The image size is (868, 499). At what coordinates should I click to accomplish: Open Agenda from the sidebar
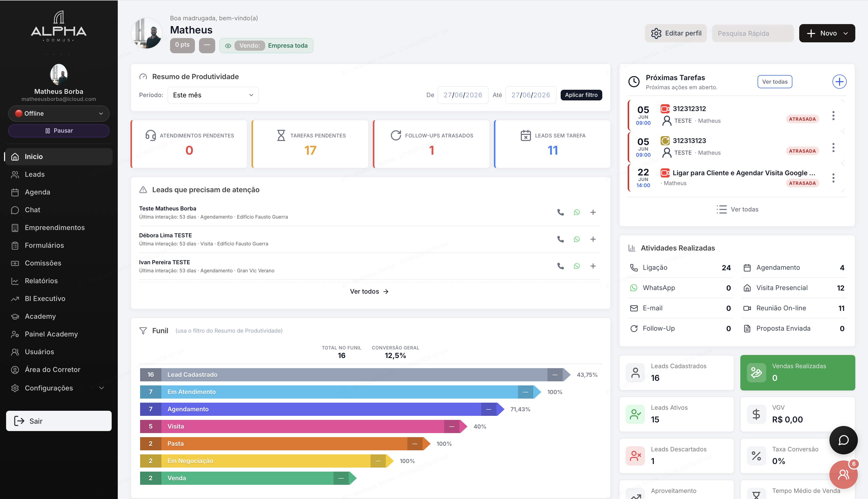[x=58, y=192]
